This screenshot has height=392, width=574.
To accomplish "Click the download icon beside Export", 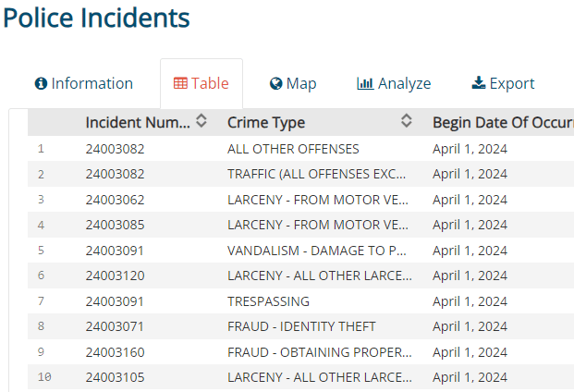I will pos(478,83).
